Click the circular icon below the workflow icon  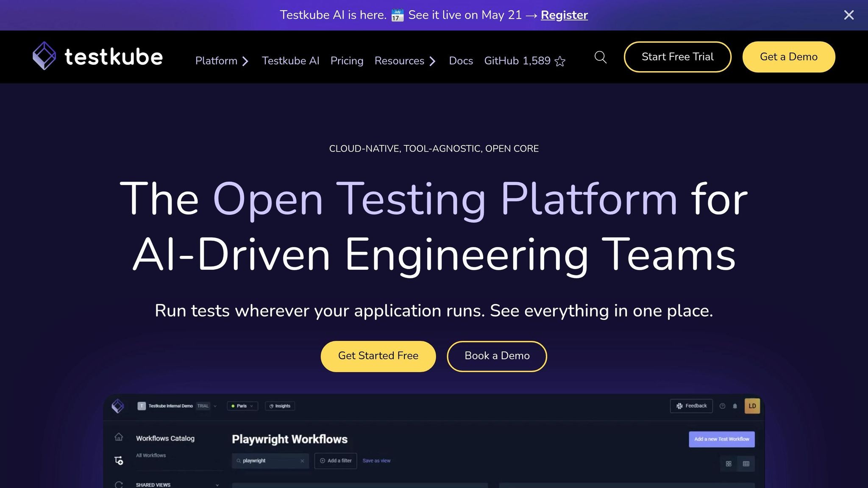pyautogui.click(x=119, y=484)
